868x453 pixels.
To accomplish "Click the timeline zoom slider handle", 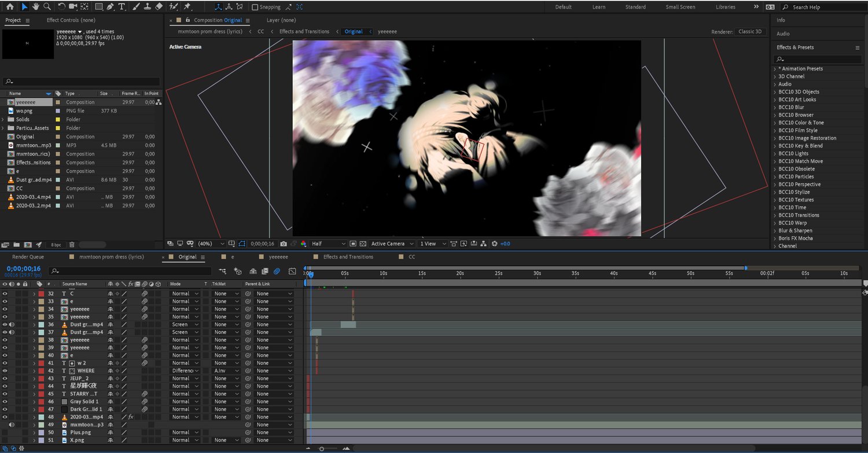I will (x=322, y=448).
